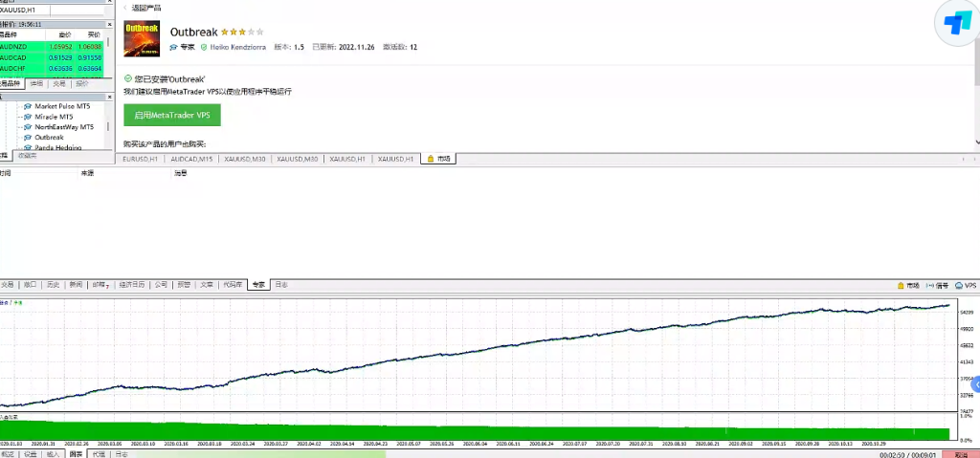Screen dimensions: 980x458
Task: Click the elapsed time readout 00:02:50 / 00:09:01
Action: point(907,455)
